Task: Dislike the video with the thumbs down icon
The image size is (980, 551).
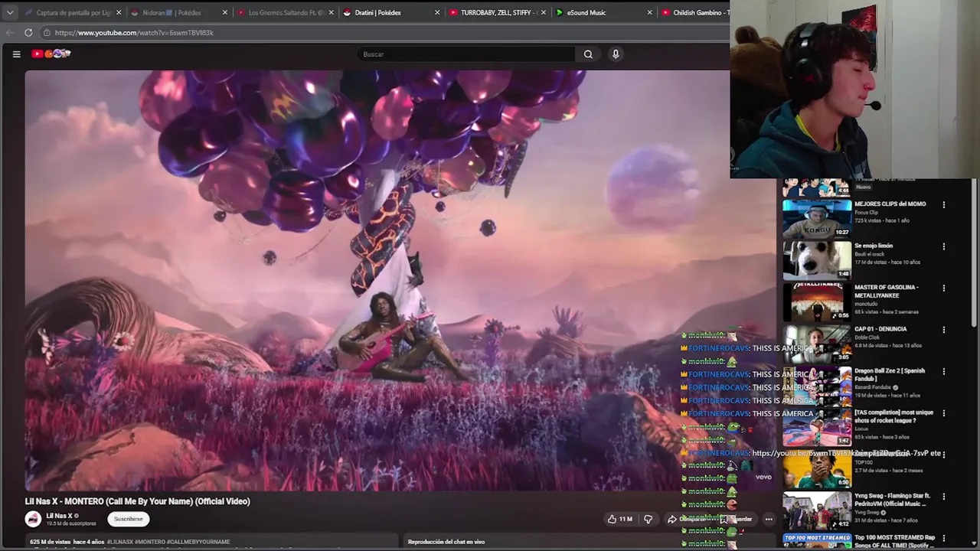Action: (648, 519)
